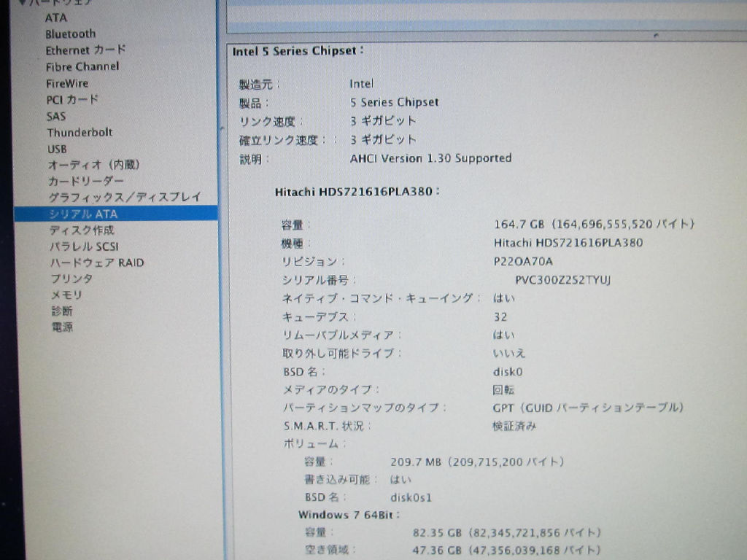Screen dimensions: 747x560
Task: Open the Bluetooth hardware section
Action: pyautogui.click(x=70, y=34)
